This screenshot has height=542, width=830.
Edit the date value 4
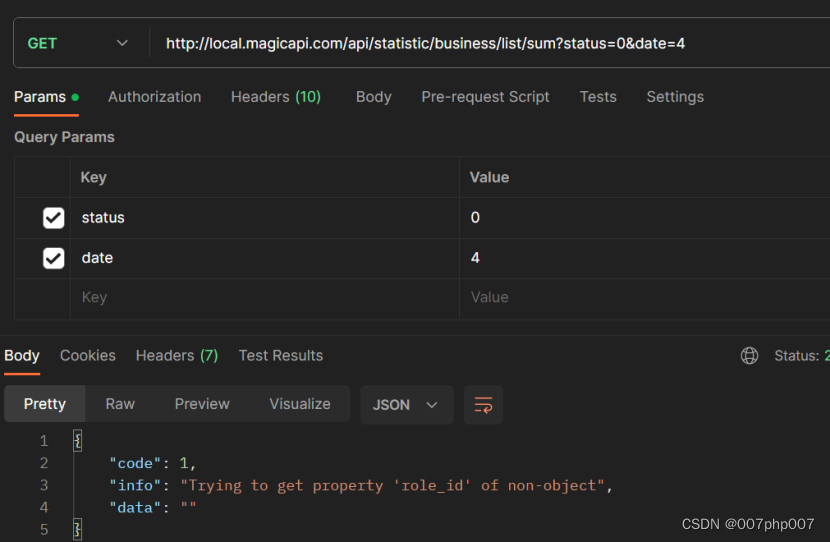pos(645,258)
